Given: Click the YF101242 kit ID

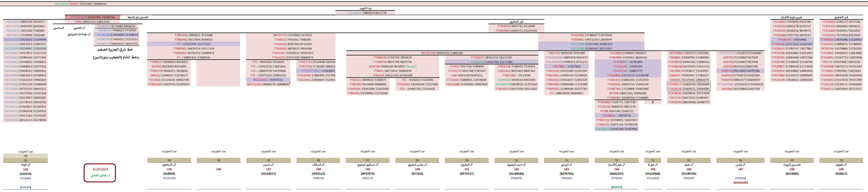Looking at the screenshot, I should click(169, 178).
